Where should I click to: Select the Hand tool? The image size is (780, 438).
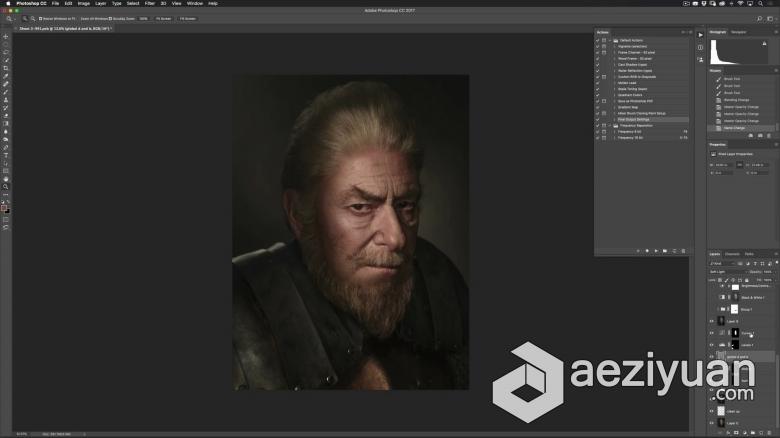6,179
